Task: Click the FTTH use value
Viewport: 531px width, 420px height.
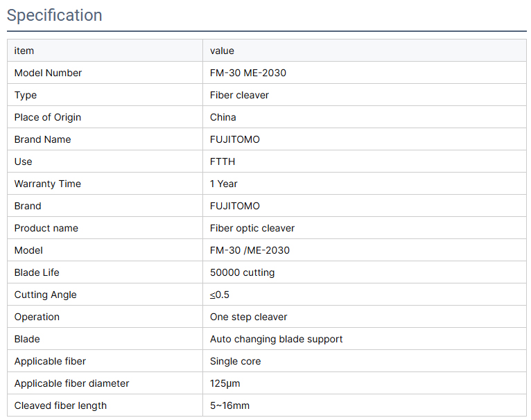Action: point(223,161)
